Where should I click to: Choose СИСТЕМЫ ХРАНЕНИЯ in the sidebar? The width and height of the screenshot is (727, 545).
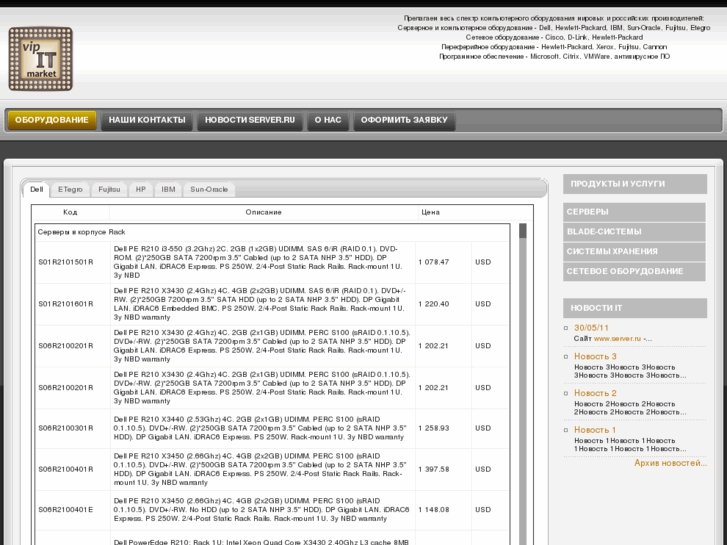tap(634, 252)
